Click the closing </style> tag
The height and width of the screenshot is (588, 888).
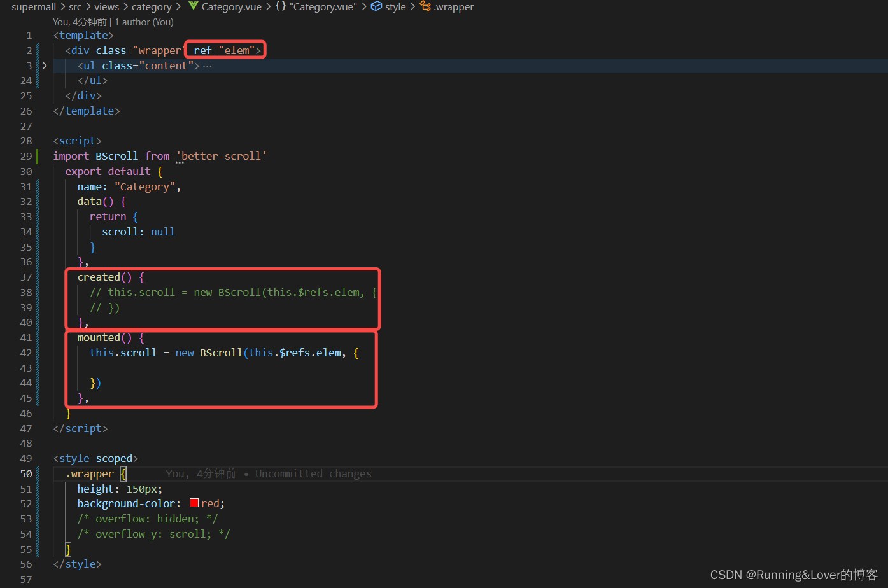[77, 564]
